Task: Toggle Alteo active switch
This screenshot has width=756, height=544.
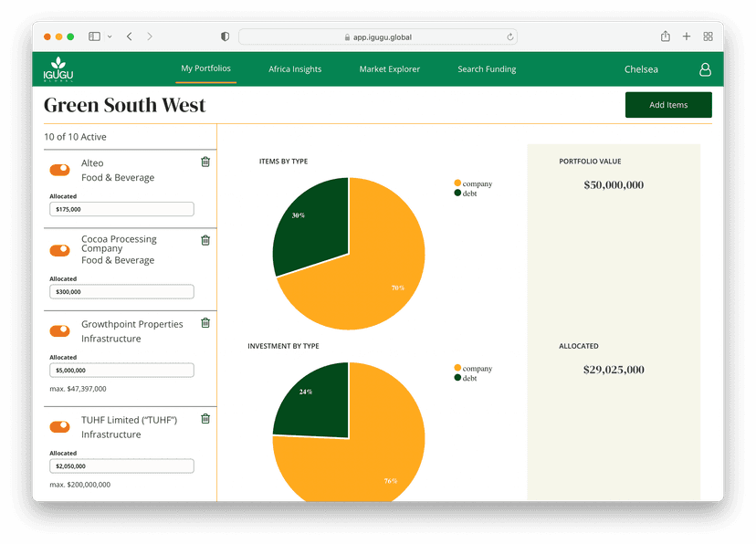Action: pos(59,170)
